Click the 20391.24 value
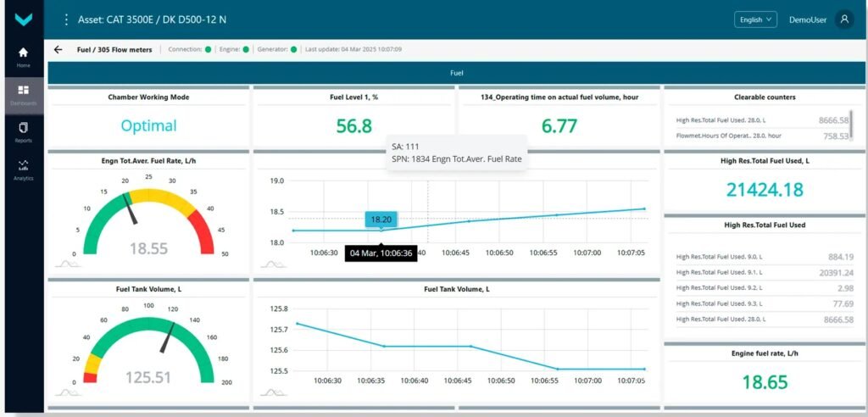 coord(836,272)
